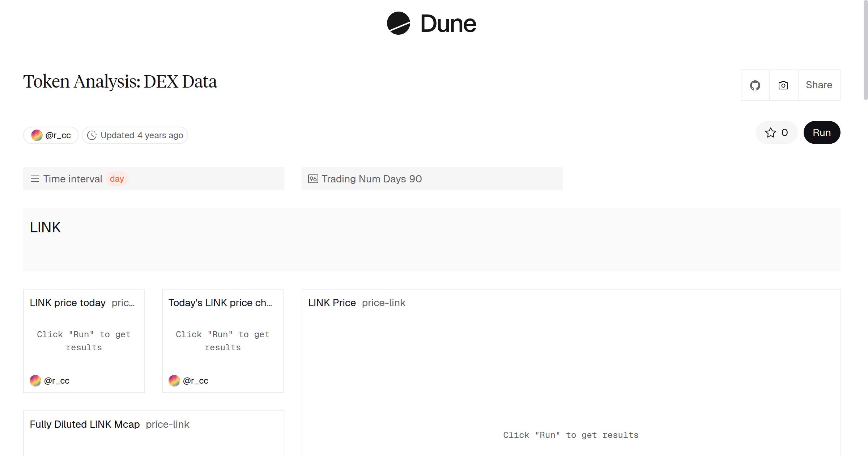
Task: Open the GitHub icon button
Action: click(x=755, y=85)
